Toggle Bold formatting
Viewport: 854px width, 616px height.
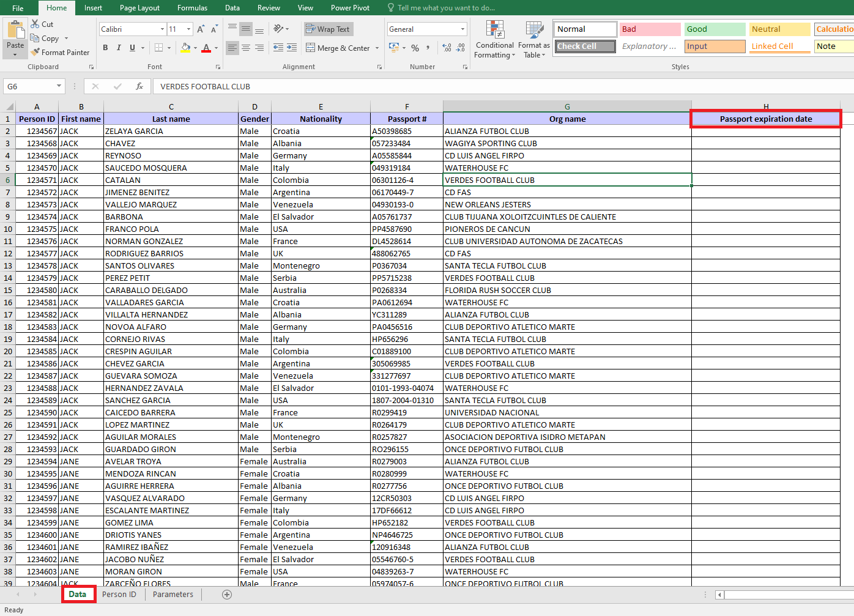click(105, 48)
